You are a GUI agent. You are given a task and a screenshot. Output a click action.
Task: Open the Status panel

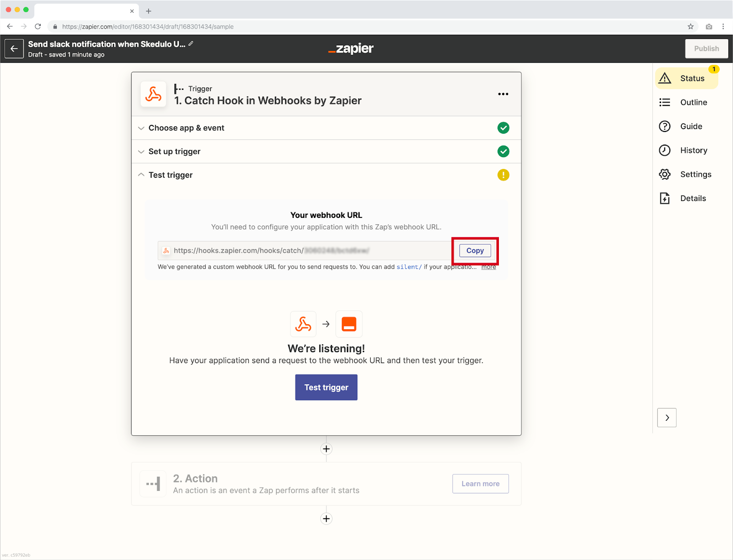687,78
